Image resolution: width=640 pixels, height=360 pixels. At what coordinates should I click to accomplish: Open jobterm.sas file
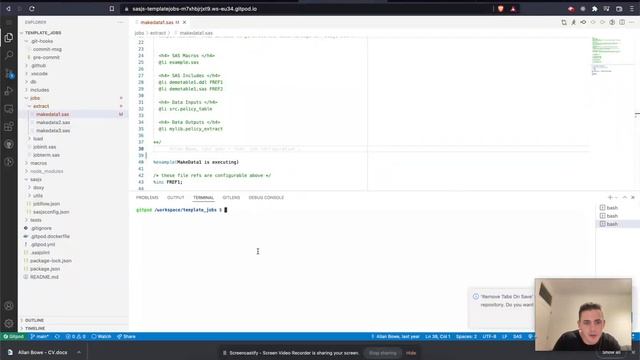click(46, 155)
